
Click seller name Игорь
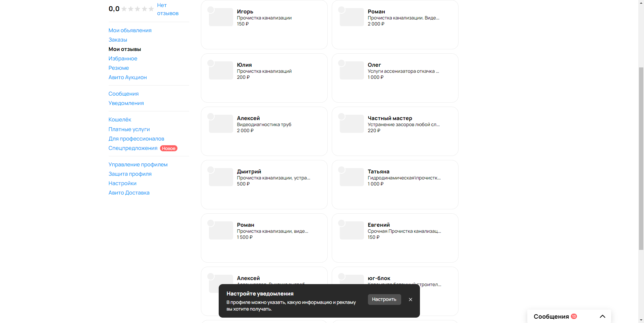click(x=245, y=12)
